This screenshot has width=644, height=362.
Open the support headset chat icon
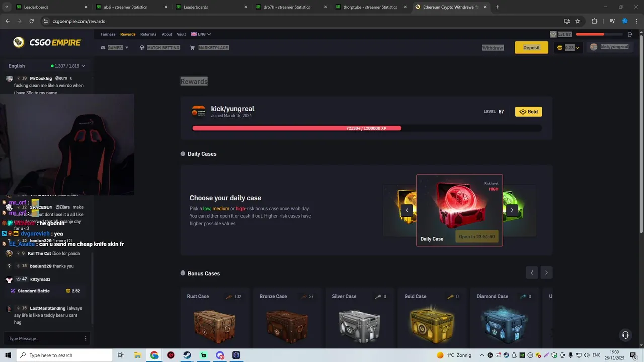click(x=625, y=335)
